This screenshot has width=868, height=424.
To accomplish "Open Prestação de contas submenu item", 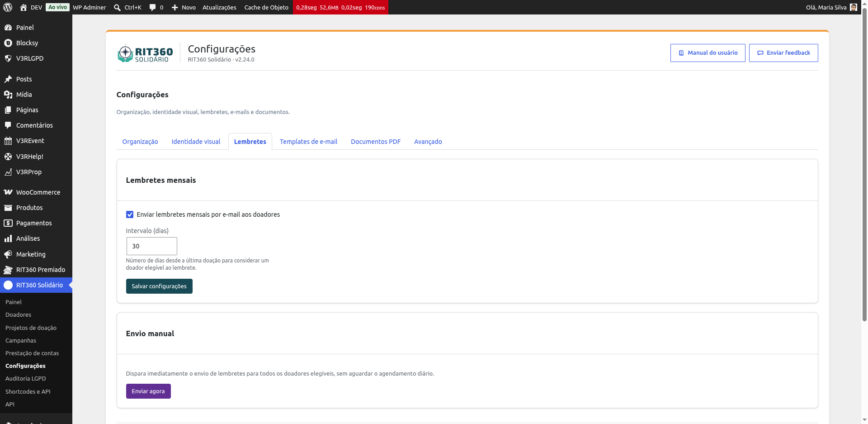I will point(32,353).
